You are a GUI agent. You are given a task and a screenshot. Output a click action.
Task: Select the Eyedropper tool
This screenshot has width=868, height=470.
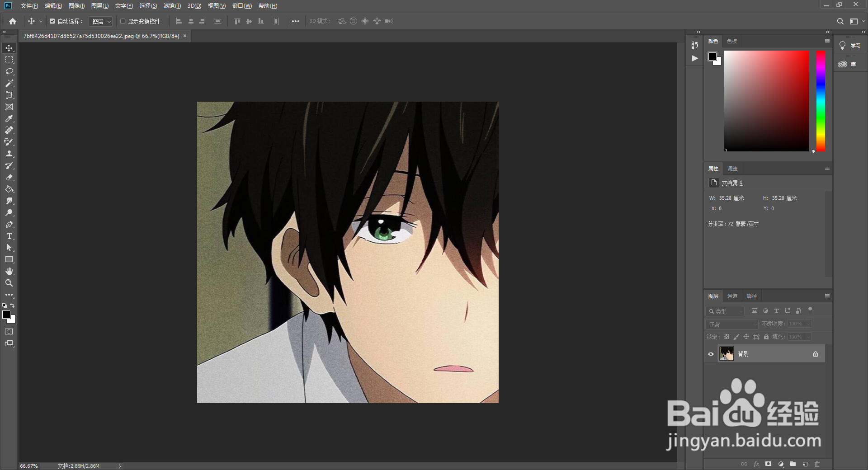9,118
